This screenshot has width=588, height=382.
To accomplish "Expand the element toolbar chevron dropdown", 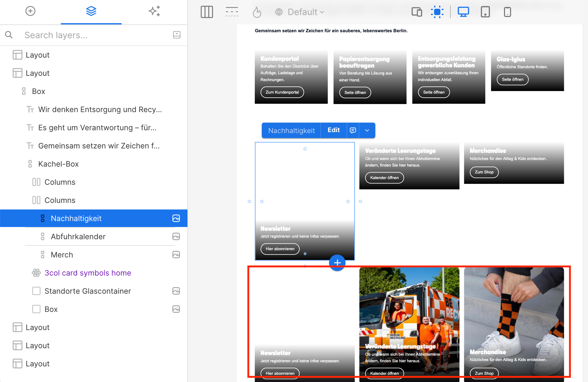I will click(367, 130).
